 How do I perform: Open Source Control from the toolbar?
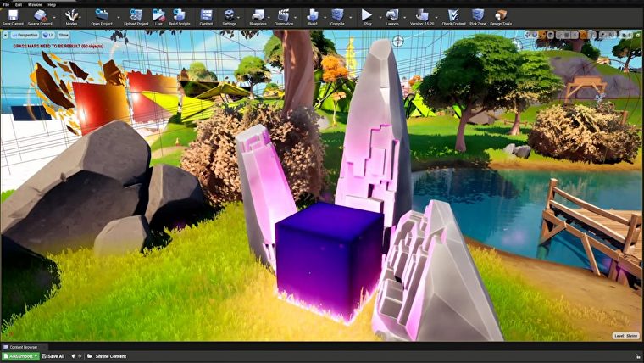click(x=40, y=18)
